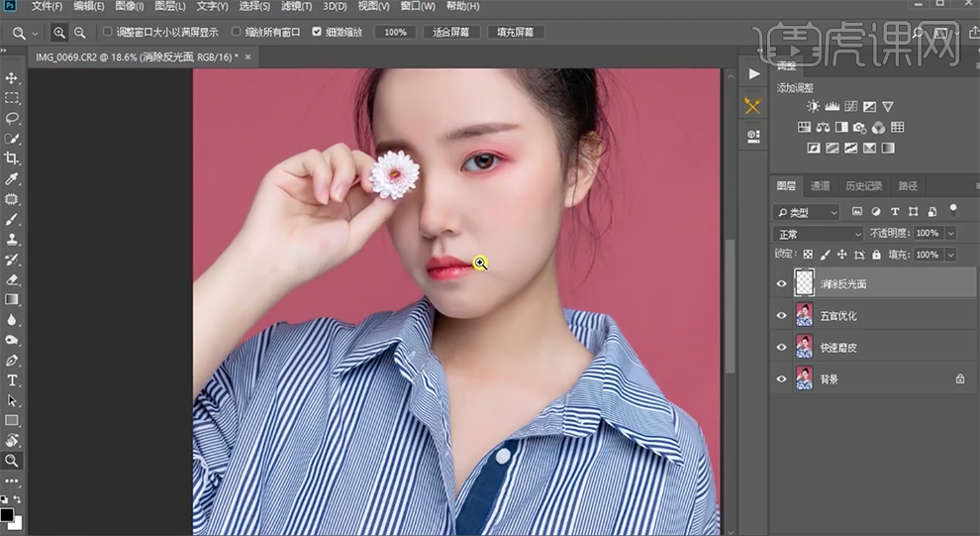
Task: Open the 滤镜(T) menu
Action: click(296, 6)
